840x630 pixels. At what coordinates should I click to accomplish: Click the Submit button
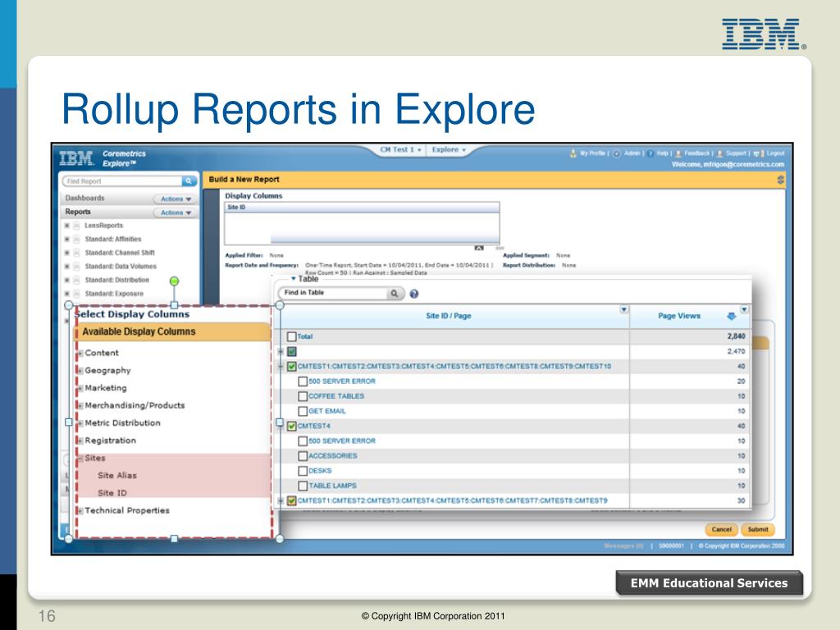click(758, 529)
